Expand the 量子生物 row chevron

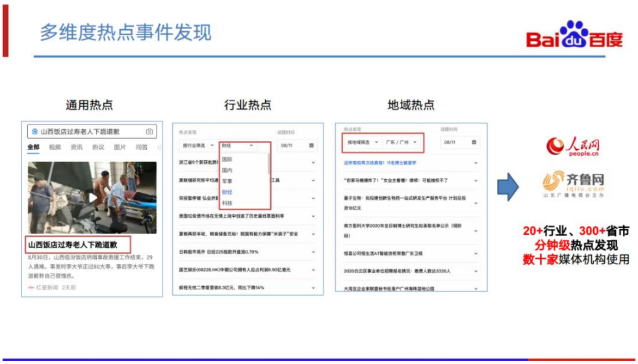click(x=476, y=203)
